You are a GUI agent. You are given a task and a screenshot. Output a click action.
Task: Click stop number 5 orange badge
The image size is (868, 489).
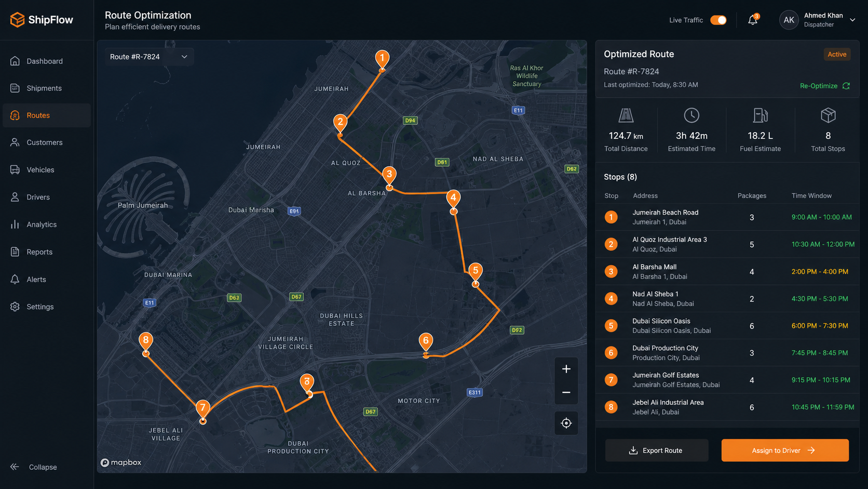(611, 326)
